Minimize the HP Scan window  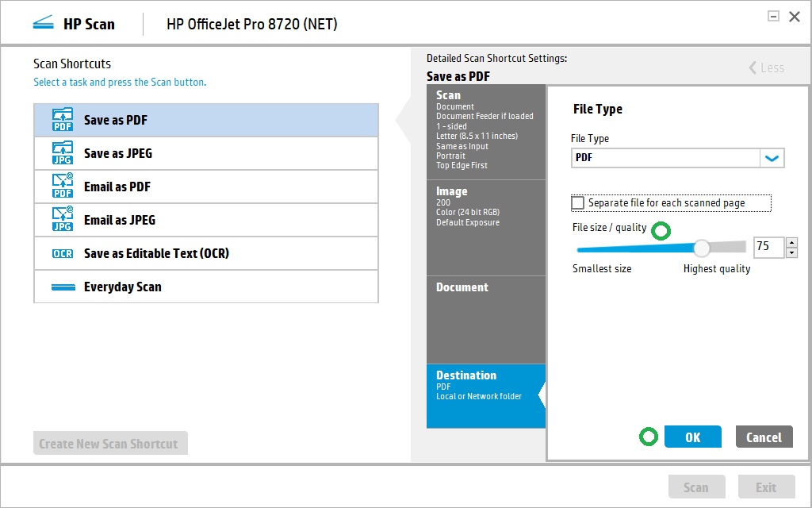pyautogui.click(x=773, y=16)
